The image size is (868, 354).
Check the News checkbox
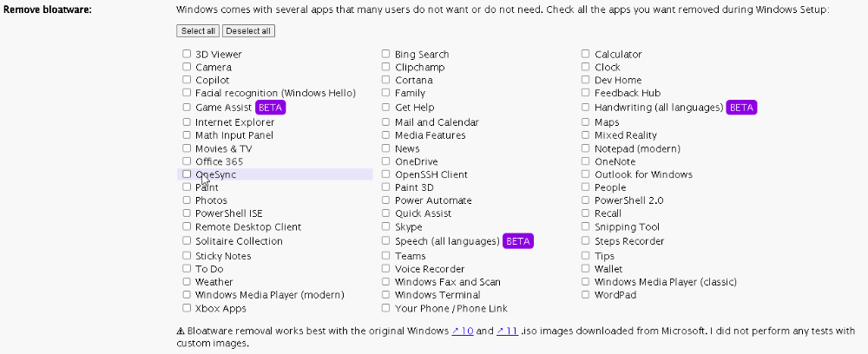(386, 147)
